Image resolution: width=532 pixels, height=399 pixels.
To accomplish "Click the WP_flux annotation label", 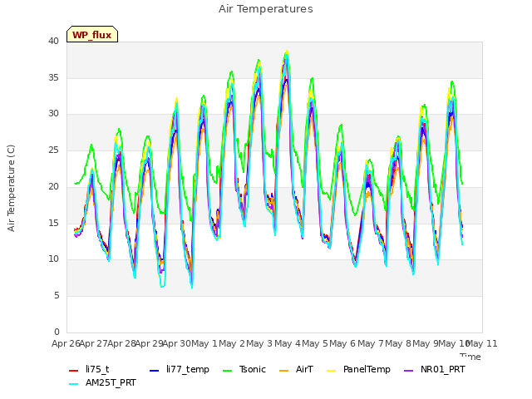I will point(92,34).
